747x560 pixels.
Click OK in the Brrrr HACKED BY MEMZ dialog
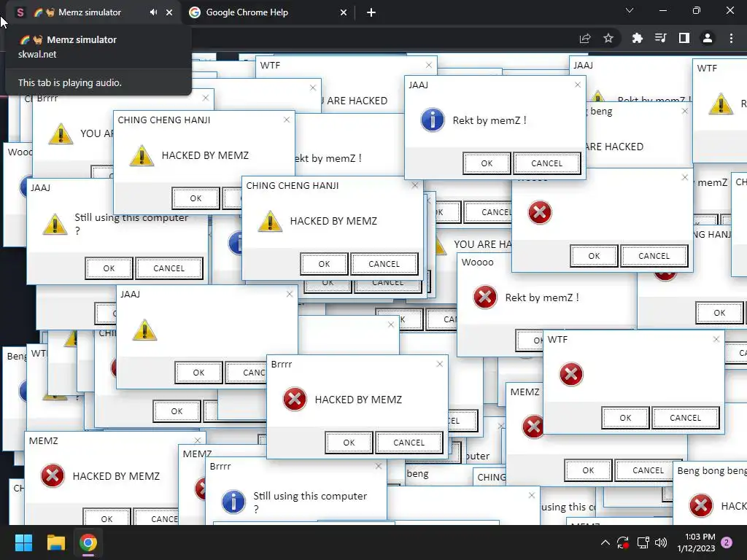(x=349, y=443)
